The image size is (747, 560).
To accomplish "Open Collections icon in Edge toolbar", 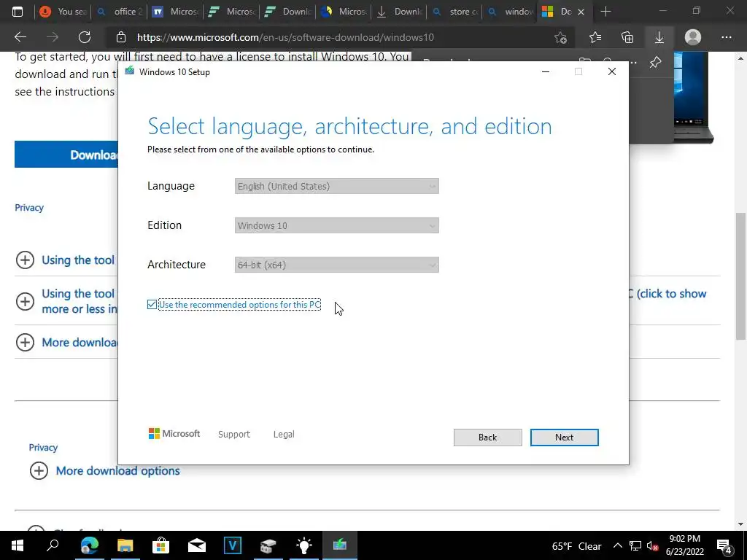I will coord(627,37).
